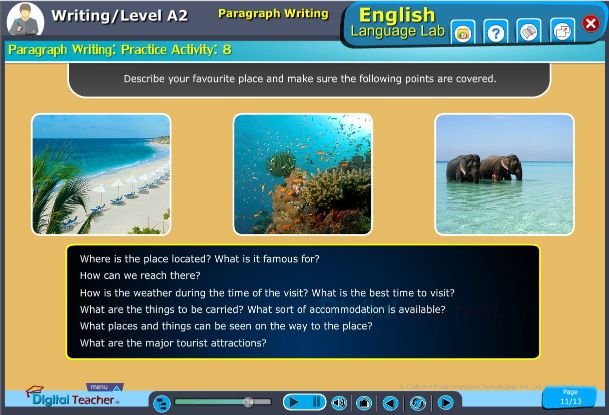Open the camera/snapshot icon in header
The width and height of the screenshot is (609, 415).
(x=463, y=33)
